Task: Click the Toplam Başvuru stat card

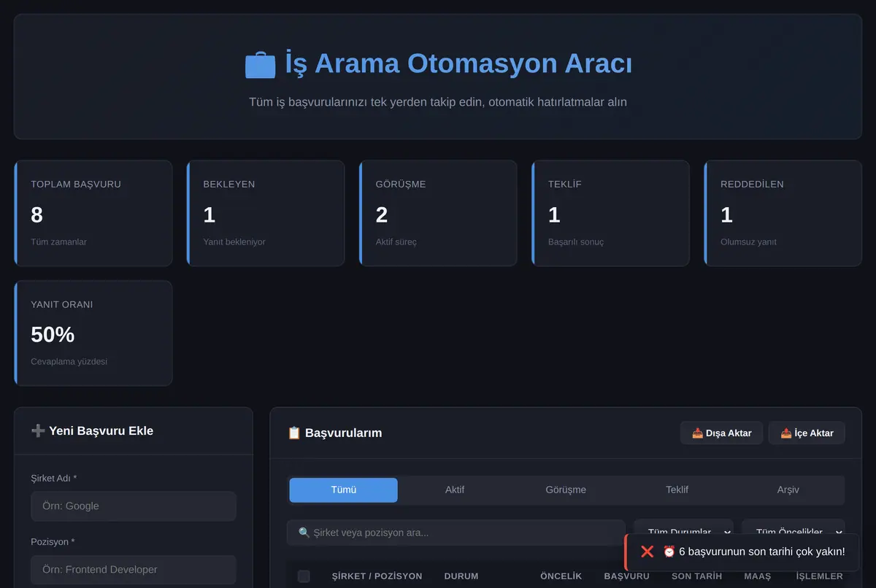Action: (x=93, y=213)
